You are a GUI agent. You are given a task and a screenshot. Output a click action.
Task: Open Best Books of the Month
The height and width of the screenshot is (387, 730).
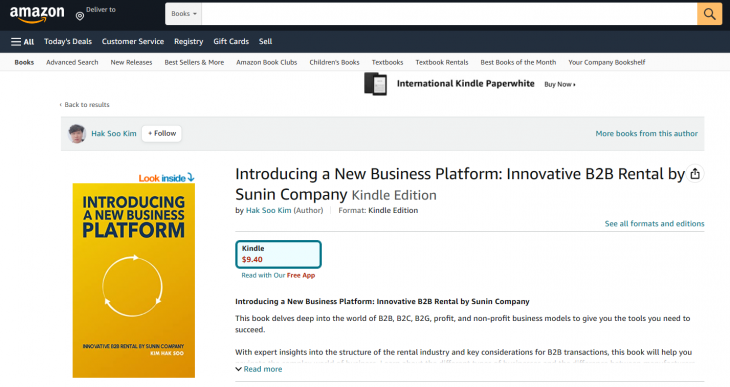click(x=518, y=62)
